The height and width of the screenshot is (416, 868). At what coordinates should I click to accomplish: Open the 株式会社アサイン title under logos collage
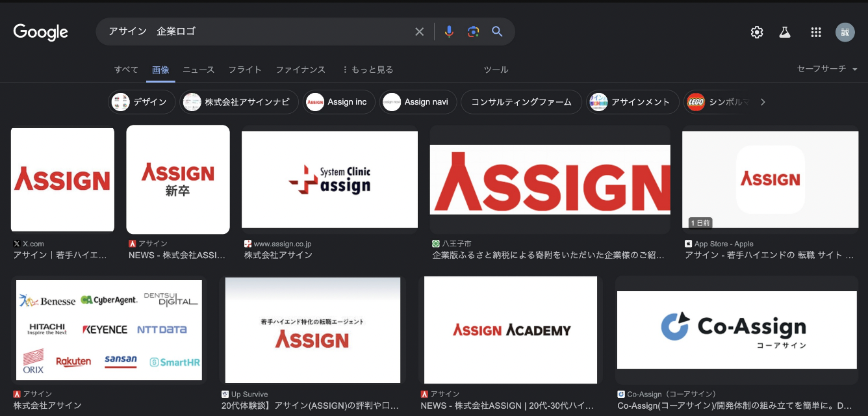[47, 406]
